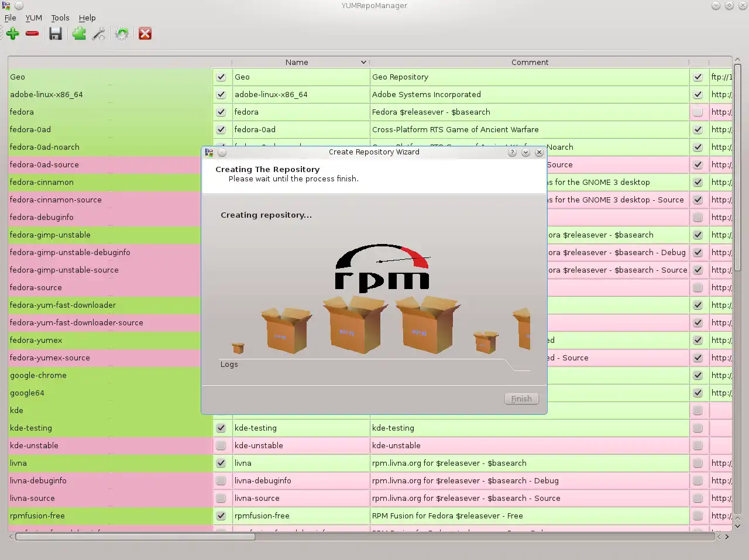Viewport: 749px width, 560px height.
Task: Click the red X exit icon in toolbar
Action: (145, 34)
